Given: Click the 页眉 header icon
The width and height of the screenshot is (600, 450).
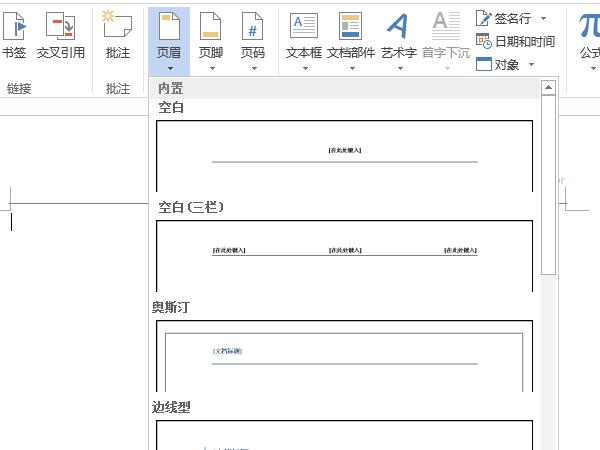Looking at the screenshot, I should (x=169, y=26).
